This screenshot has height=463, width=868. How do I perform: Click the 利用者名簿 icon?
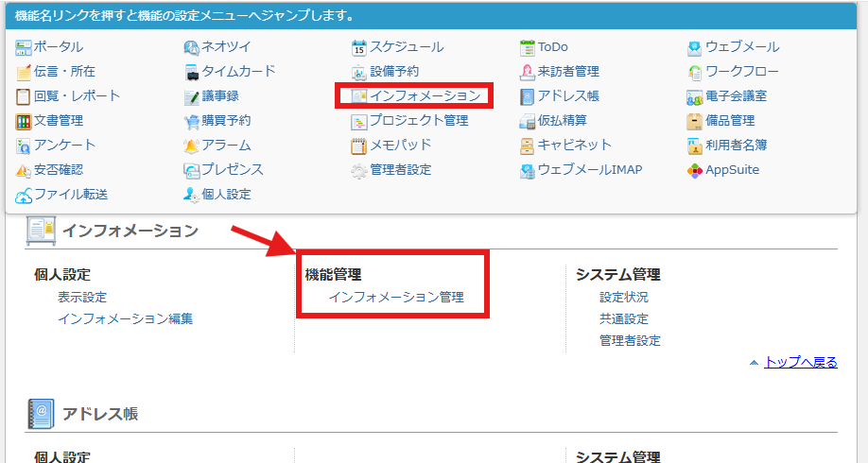pyautogui.click(x=695, y=146)
